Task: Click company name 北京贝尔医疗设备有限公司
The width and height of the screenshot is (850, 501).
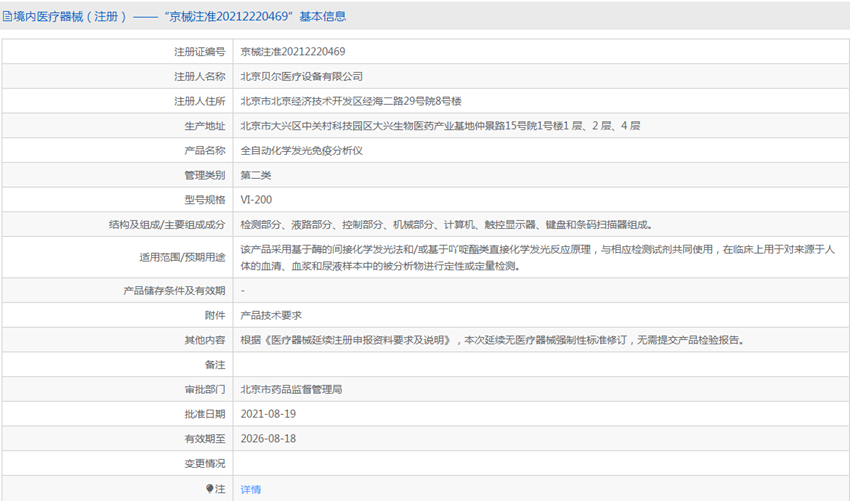Action: [x=301, y=76]
